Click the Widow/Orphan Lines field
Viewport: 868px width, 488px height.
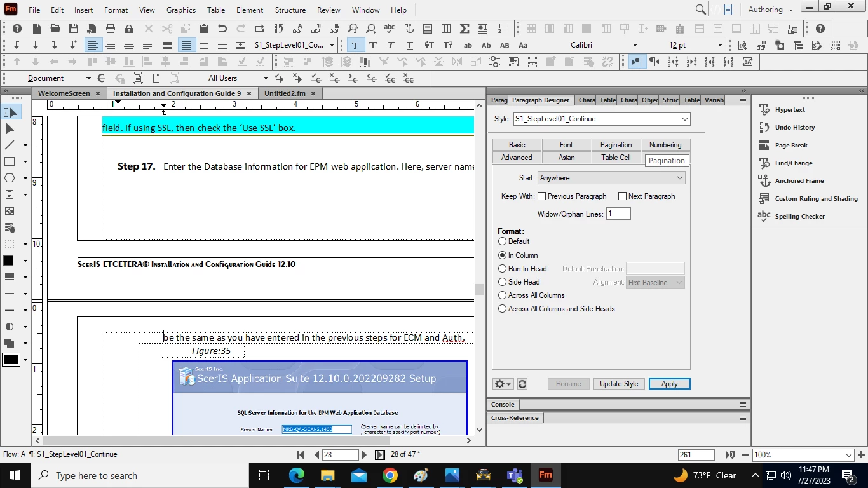618,214
